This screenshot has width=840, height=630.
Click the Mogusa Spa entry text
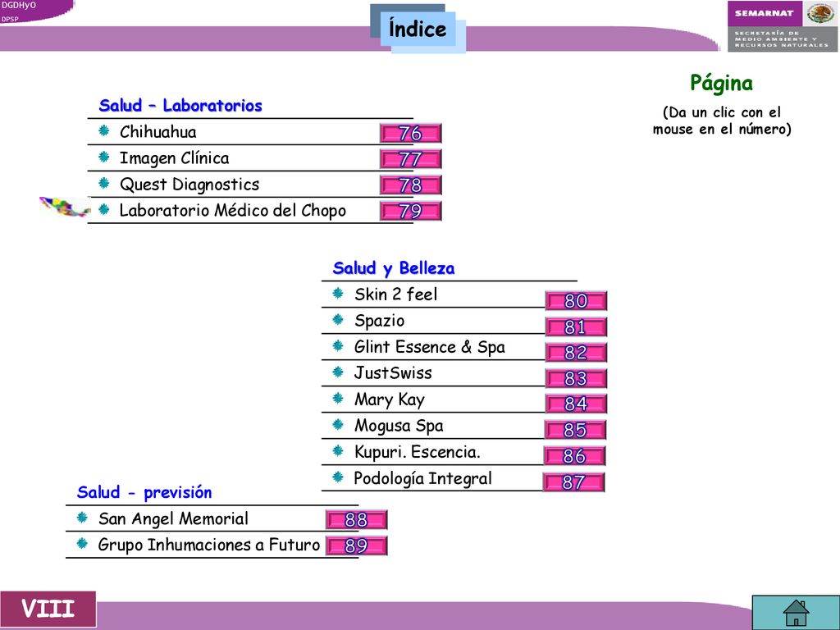click(399, 426)
